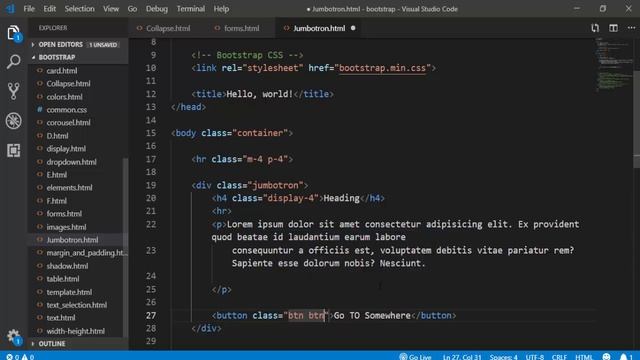Screen dimensions: 640x360
Task: Click line number 19 in the gutter
Action: point(151,185)
